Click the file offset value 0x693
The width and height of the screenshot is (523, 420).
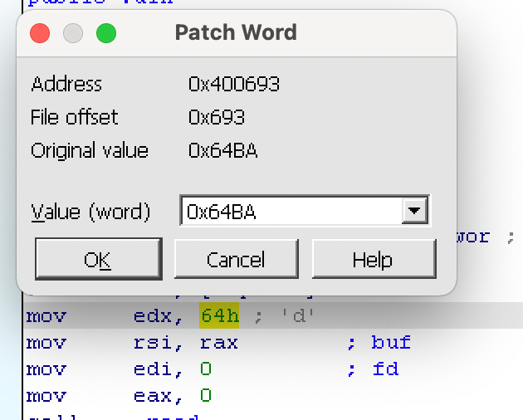click(217, 117)
